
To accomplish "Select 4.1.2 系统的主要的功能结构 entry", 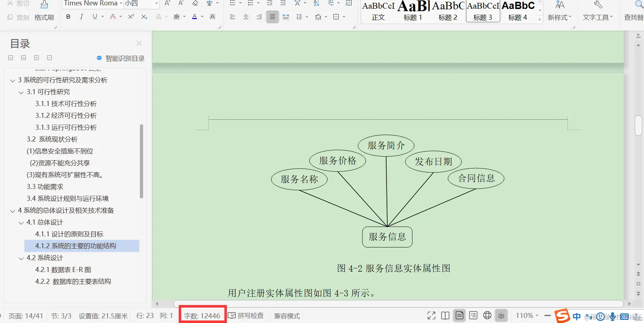I will 82,246.
